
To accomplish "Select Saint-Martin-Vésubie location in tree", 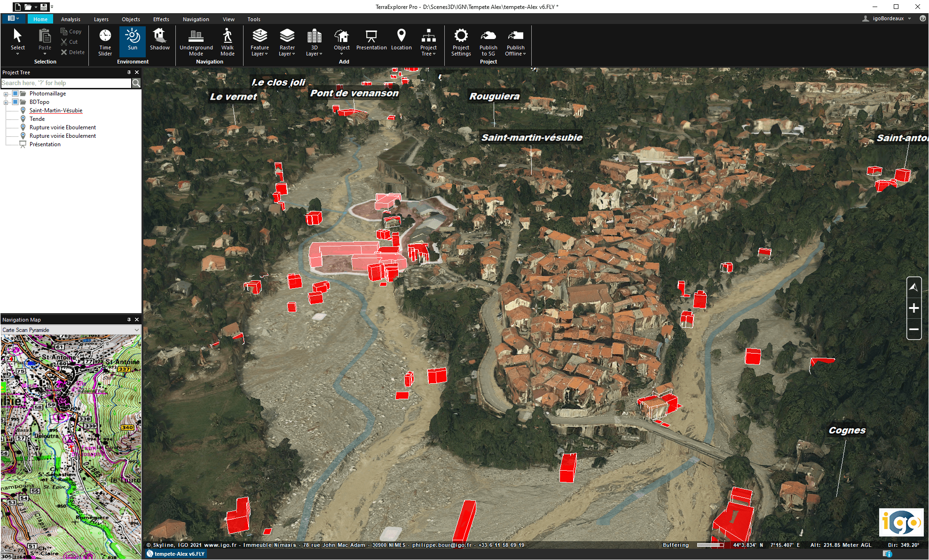I will coord(55,110).
